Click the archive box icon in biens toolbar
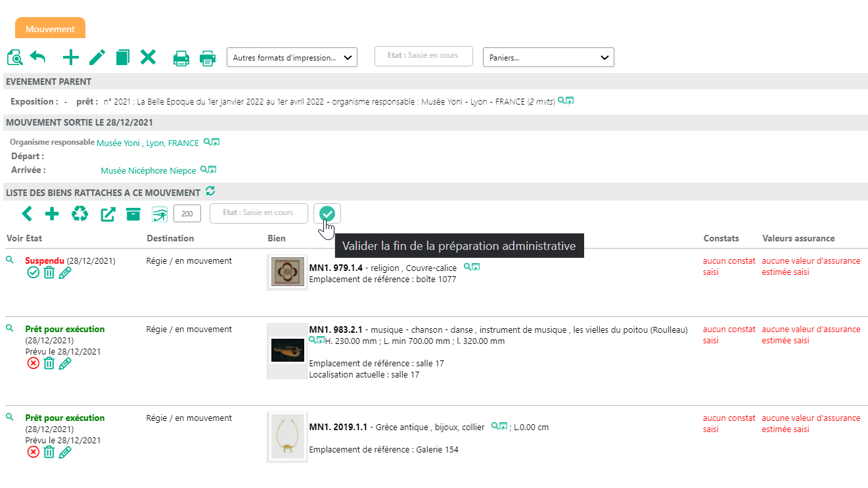Screen dimensions: 868x488 [x=133, y=214]
